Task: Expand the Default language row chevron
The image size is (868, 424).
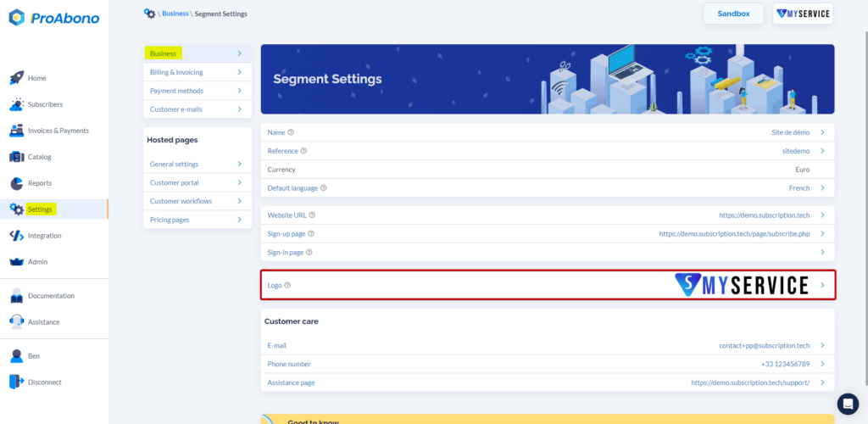Action: (x=822, y=188)
